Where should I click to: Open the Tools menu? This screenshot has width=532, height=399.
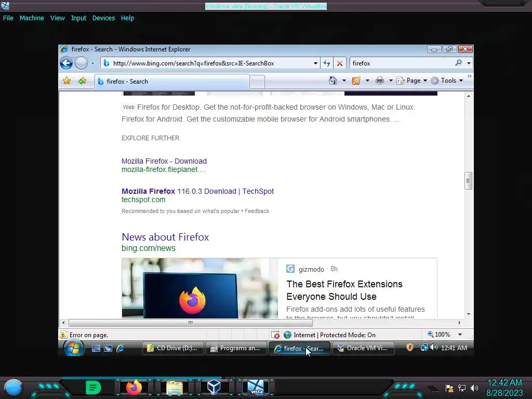[x=447, y=81]
